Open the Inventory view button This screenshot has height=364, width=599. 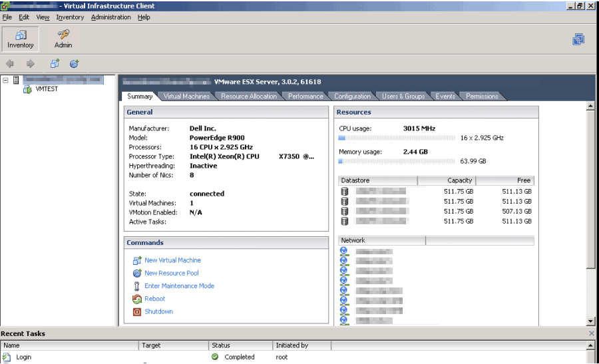coord(20,39)
